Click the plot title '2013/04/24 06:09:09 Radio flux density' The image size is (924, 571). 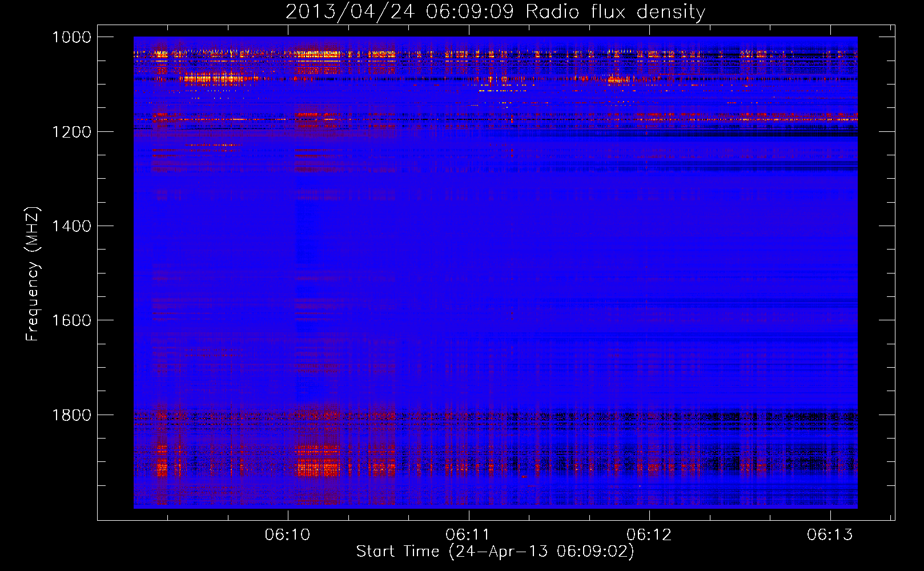point(495,12)
